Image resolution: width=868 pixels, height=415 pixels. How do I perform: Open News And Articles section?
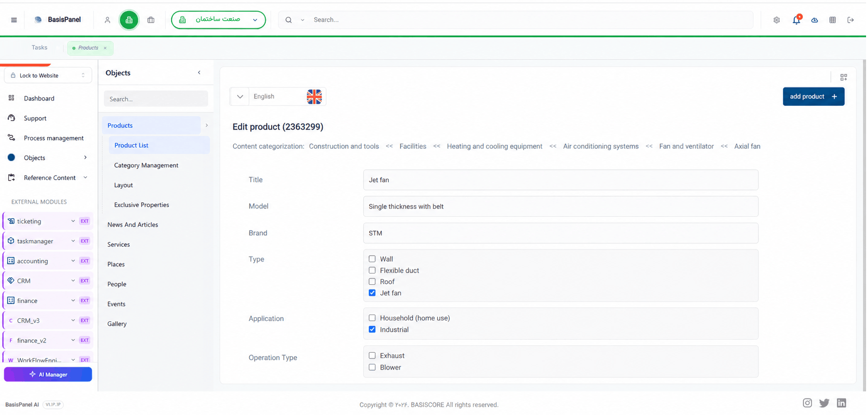(x=133, y=224)
